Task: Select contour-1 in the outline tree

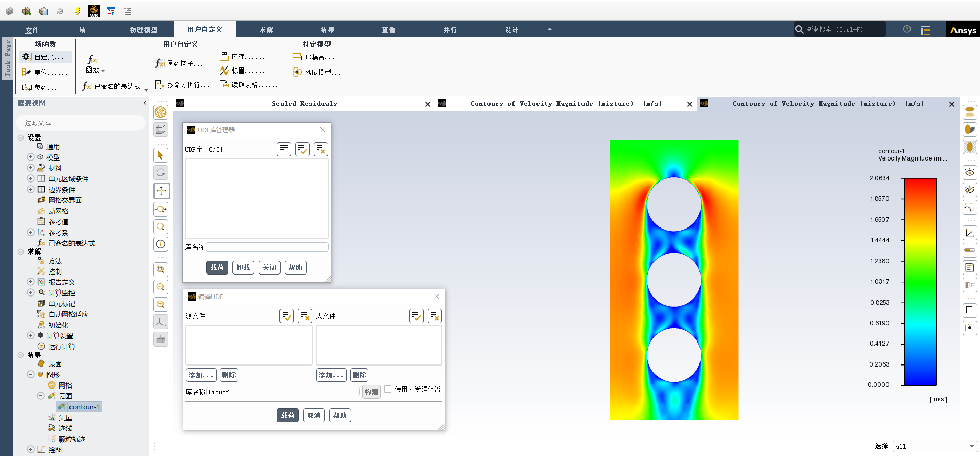Action: pyautogui.click(x=79, y=407)
